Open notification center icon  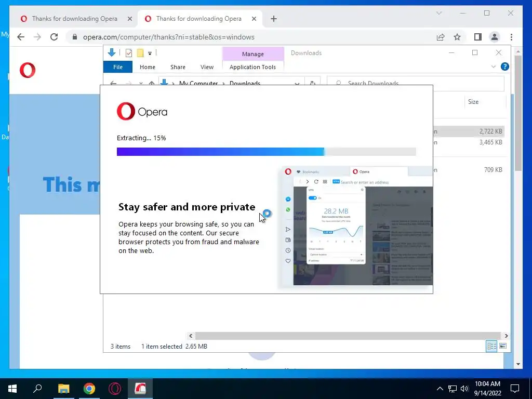click(515, 389)
